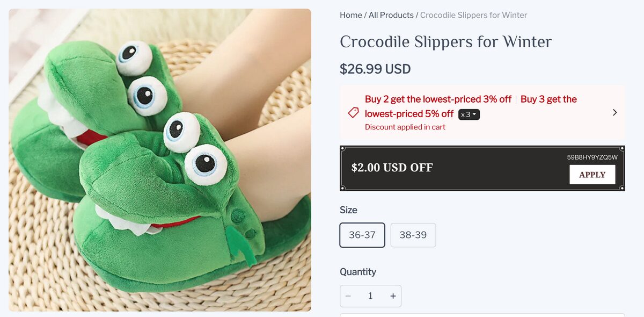Click the plus icon to increase quantity
Image resolution: width=644 pixels, height=317 pixels.
pyautogui.click(x=393, y=296)
